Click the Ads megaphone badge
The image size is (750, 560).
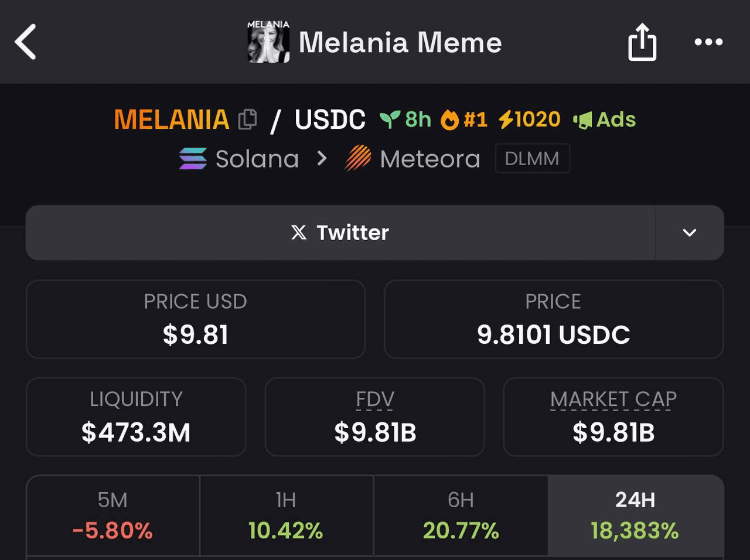(x=604, y=119)
